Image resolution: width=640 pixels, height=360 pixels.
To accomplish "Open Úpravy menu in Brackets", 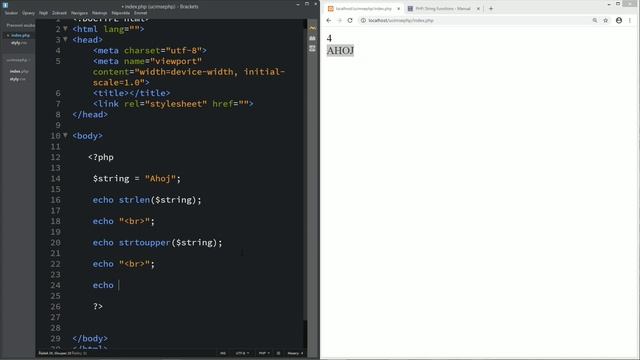I will [x=28, y=13].
